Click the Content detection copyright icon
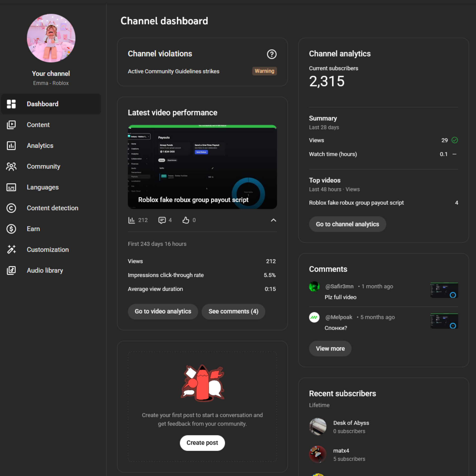 (x=11, y=208)
